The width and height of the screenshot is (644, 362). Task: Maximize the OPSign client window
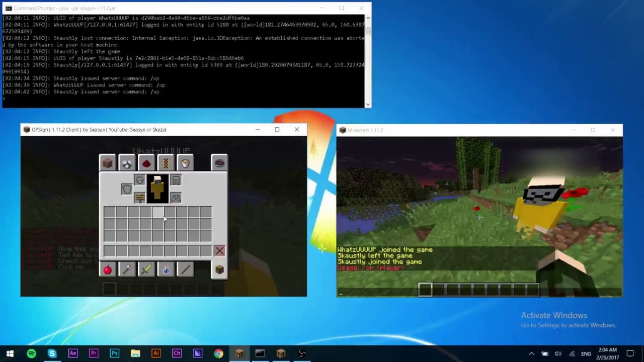pos(277,130)
